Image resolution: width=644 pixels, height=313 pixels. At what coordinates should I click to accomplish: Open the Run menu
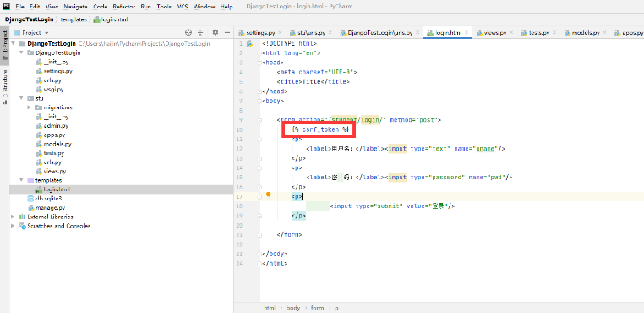tap(145, 7)
